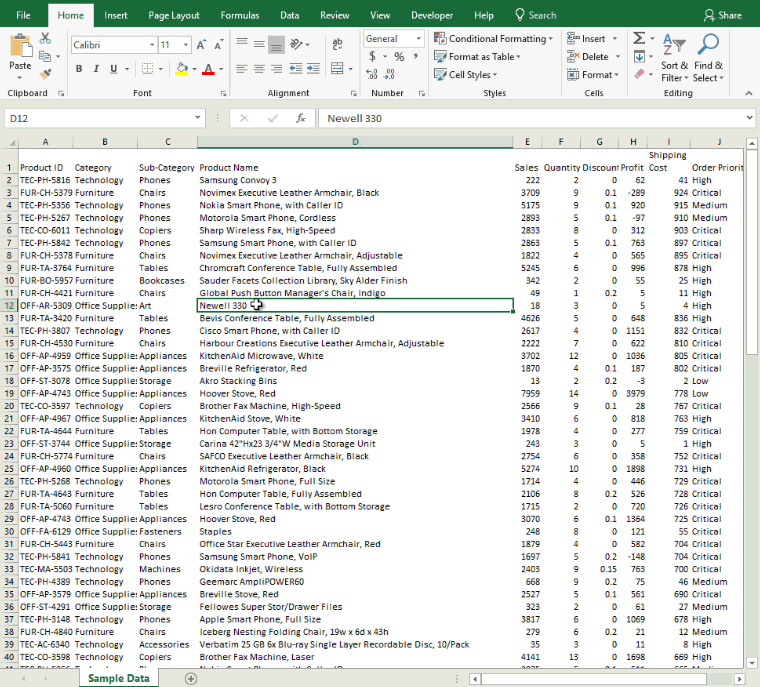Image resolution: width=760 pixels, height=687 pixels.
Task: Toggle Wrap Text icon
Action: click(x=337, y=44)
